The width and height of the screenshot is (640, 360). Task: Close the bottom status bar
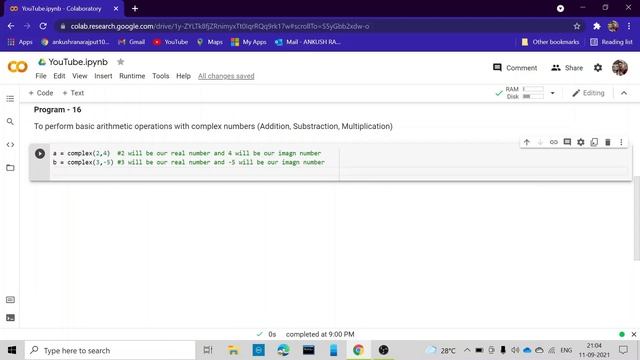point(633,334)
